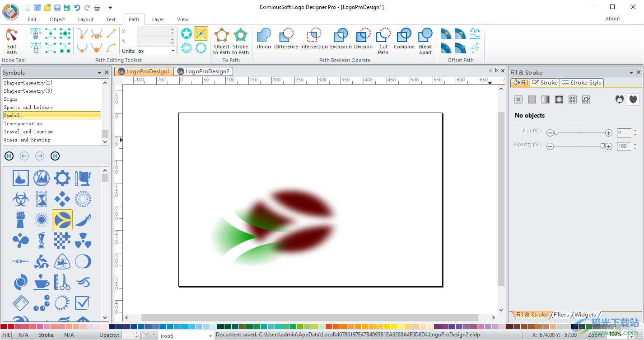Use Object to Path conversion
Screen dimensions: 644x340
pos(221,40)
